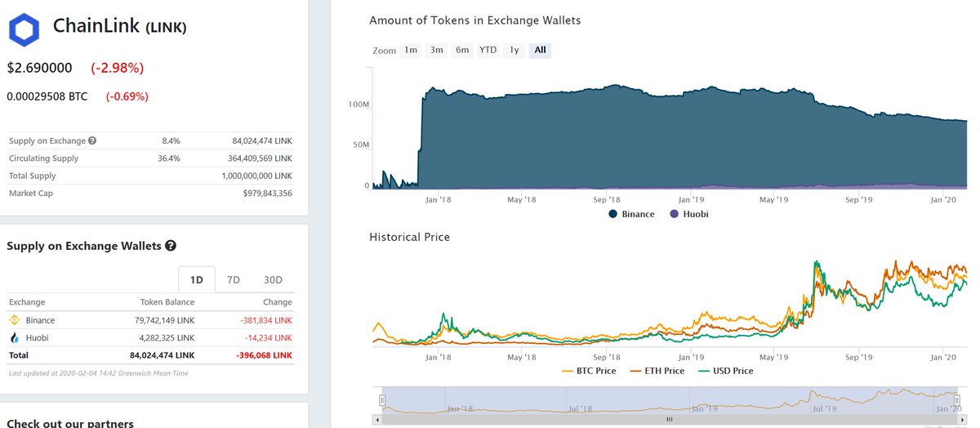Click the left navigator range handle
The height and width of the screenshot is (428, 980).
tap(382, 400)
